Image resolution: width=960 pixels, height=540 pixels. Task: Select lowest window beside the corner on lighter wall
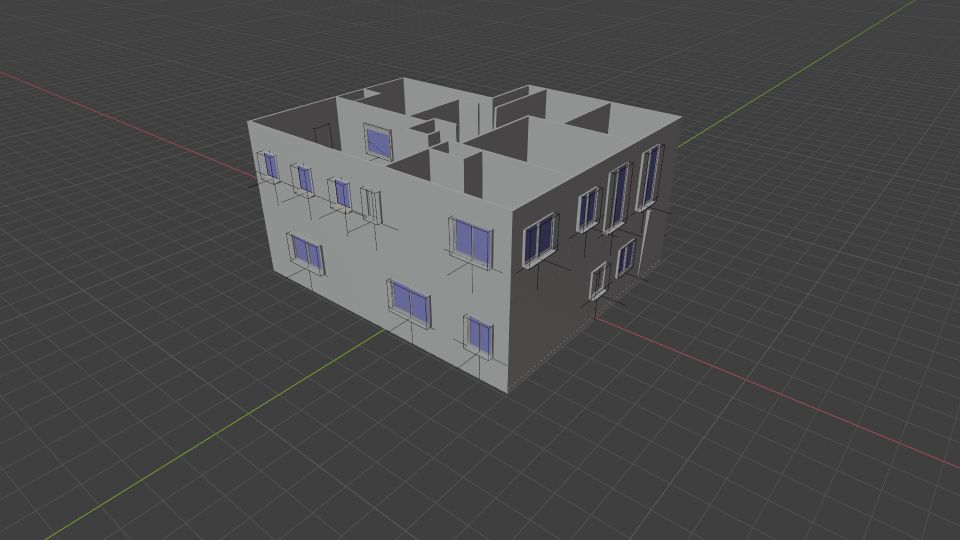coord(479,335)
